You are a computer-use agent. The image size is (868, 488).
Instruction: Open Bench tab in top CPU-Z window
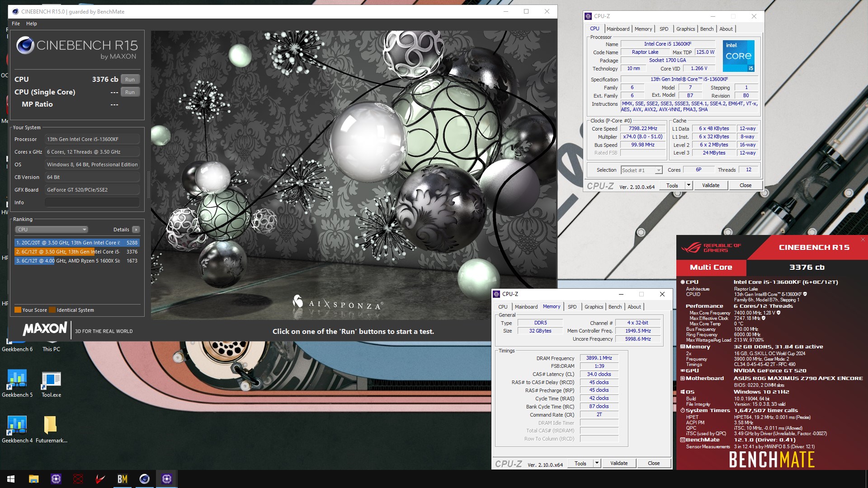707,29
